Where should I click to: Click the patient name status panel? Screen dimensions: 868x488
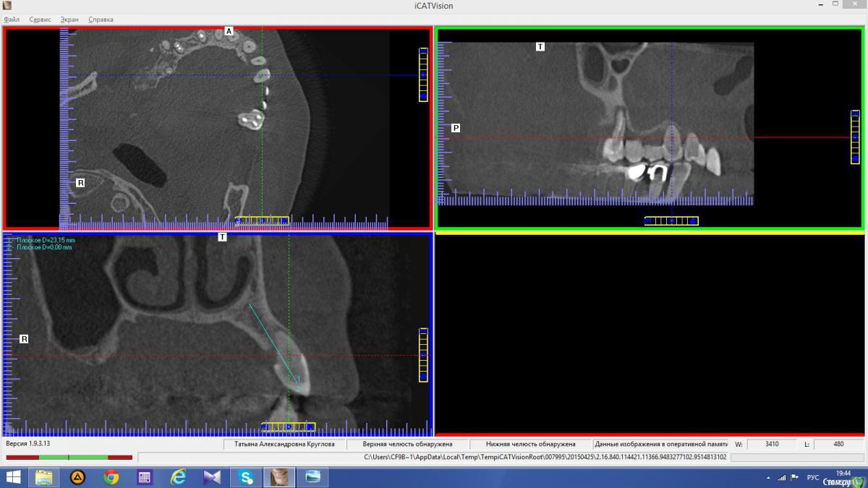tap(284, 444)
